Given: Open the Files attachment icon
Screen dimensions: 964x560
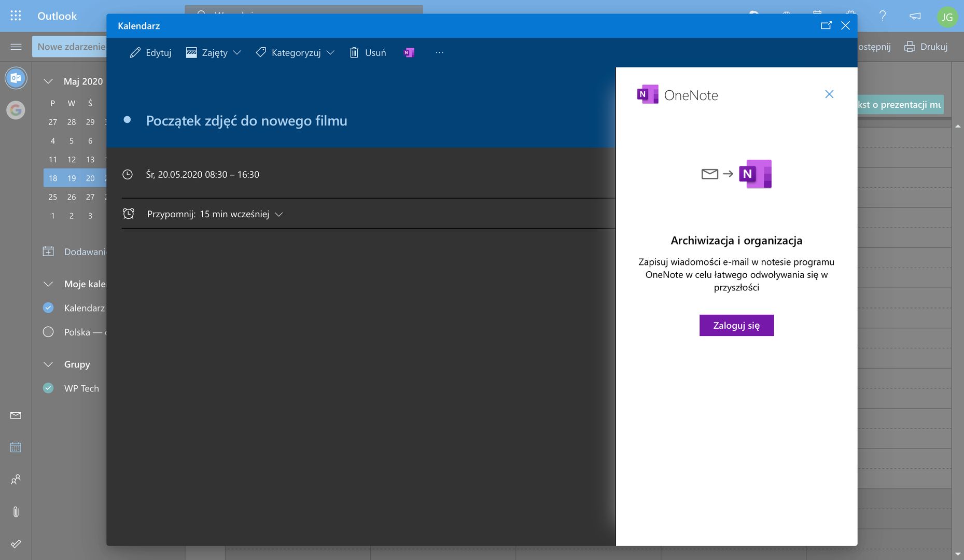Looking at the screenshot, I should pyautogui.click(x=16, y=512).
